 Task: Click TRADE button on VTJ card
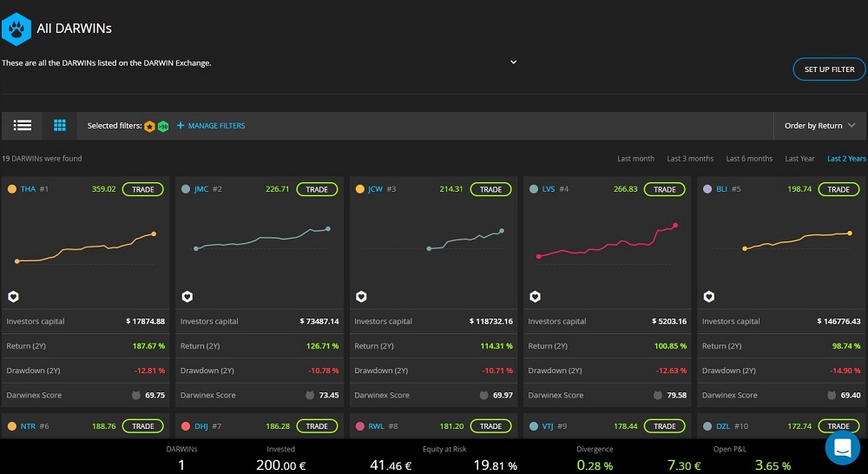(664, 426)
